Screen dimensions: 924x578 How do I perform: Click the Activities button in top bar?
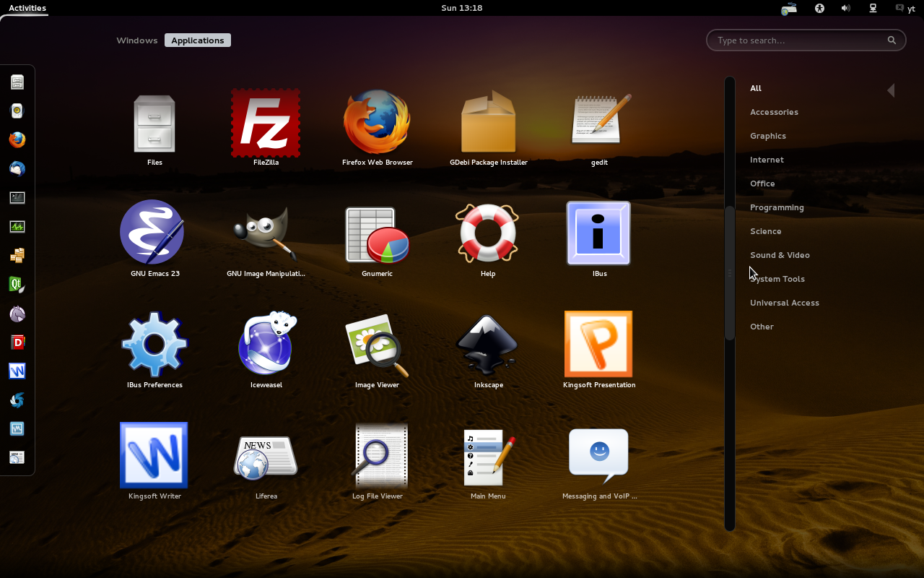coord(27,8)
